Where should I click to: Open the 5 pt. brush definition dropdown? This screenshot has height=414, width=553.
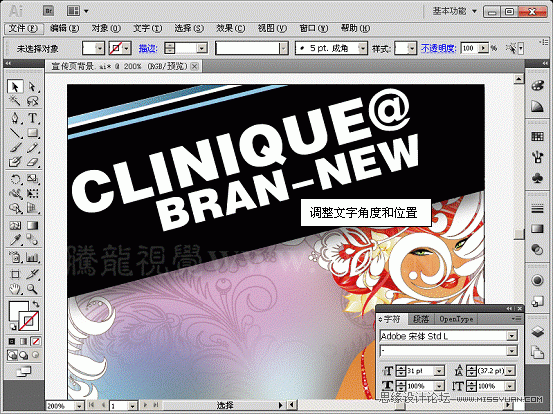pos(362,48)
